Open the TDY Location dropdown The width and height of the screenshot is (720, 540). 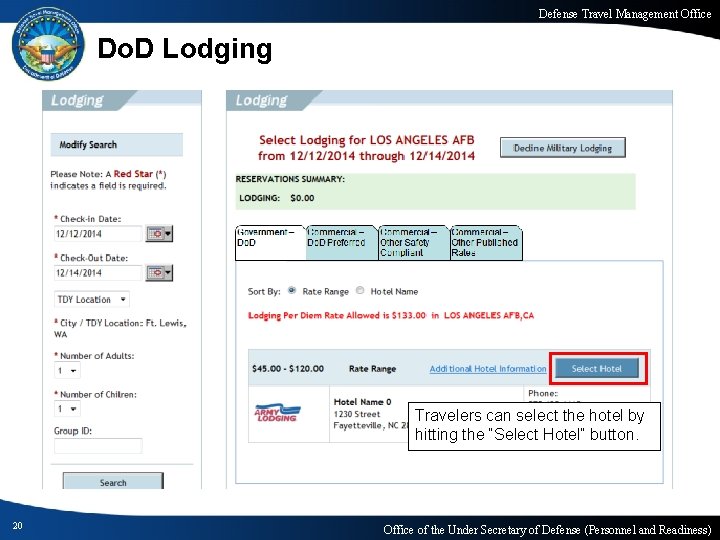click(x=92, y=299)
